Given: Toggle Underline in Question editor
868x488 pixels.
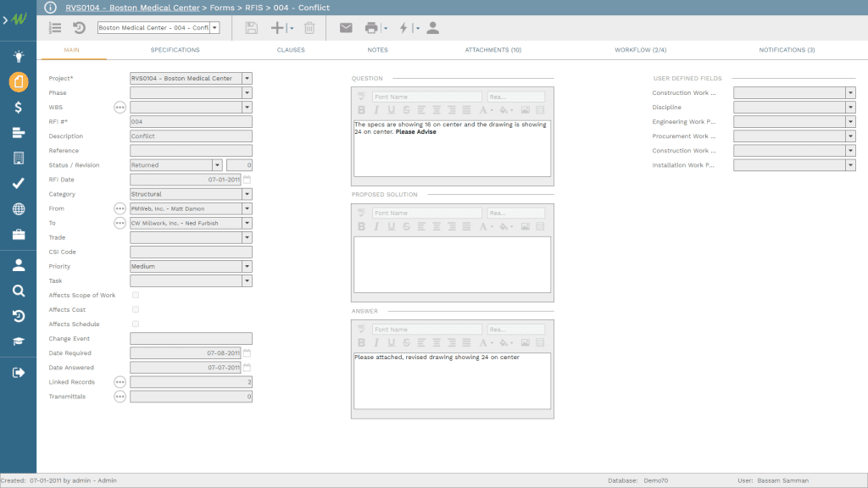Looking at the screenshot, I should click(392, 110).
